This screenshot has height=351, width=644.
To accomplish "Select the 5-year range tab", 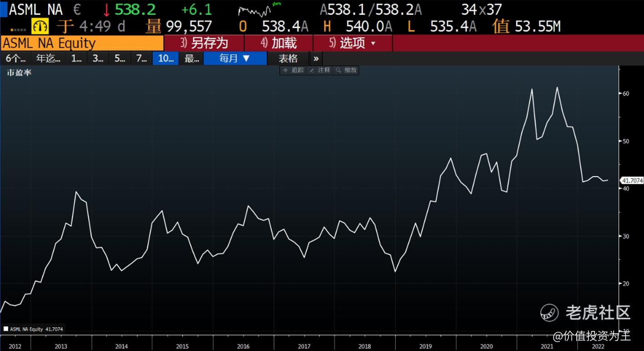I will click(120, 58).
